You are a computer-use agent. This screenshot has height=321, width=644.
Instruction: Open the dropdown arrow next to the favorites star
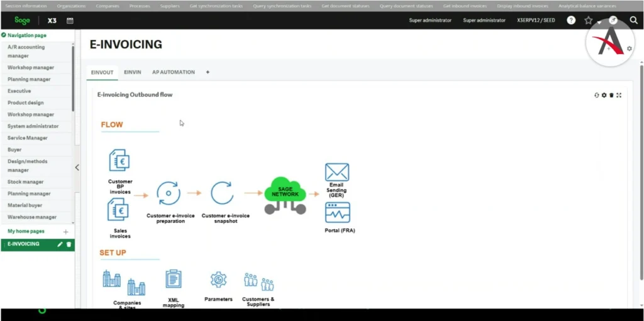coord(599,22)
